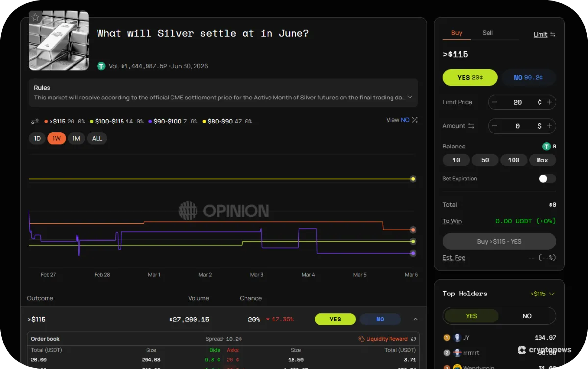Viewport: 588px width, 369px height.
Task: Click the Limit Price input field
Action: tap(522, 102)
